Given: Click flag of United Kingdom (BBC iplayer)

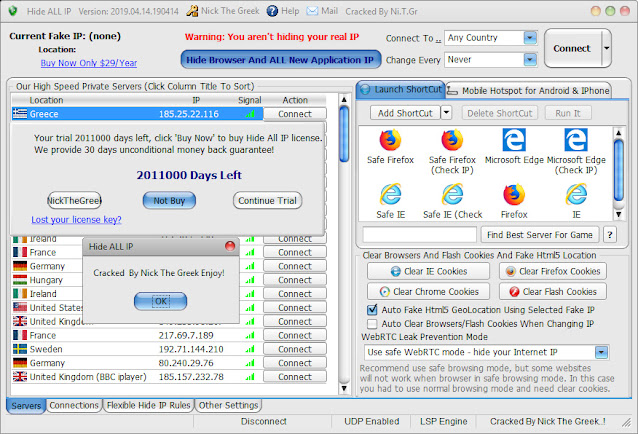Looking at the screenshot, I should click(x=20, y=377).
